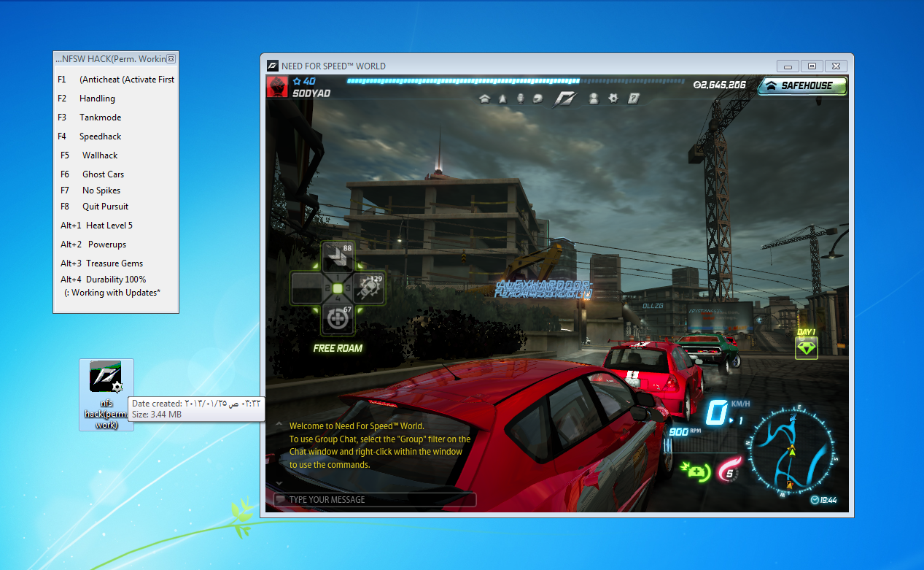Select the F2 Handling entry

pos(86,99)
